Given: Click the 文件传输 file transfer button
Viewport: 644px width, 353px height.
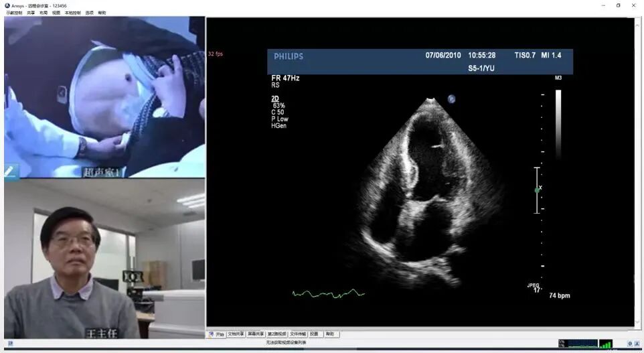Looking at the screenshot, I should [x=298, y=334].
